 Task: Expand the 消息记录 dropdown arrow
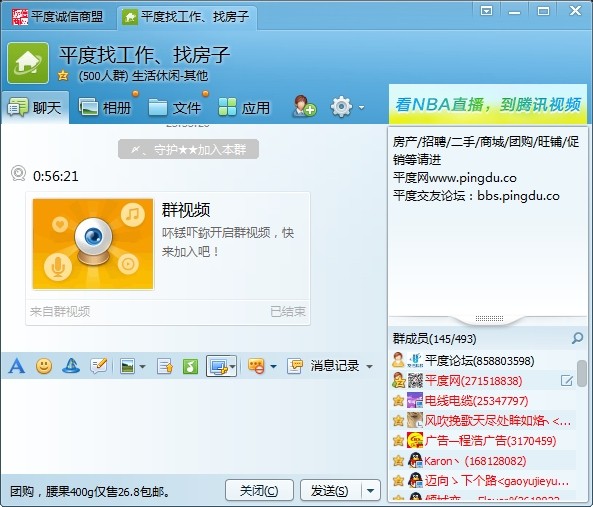pyautogui.click(x=369, y=366)
